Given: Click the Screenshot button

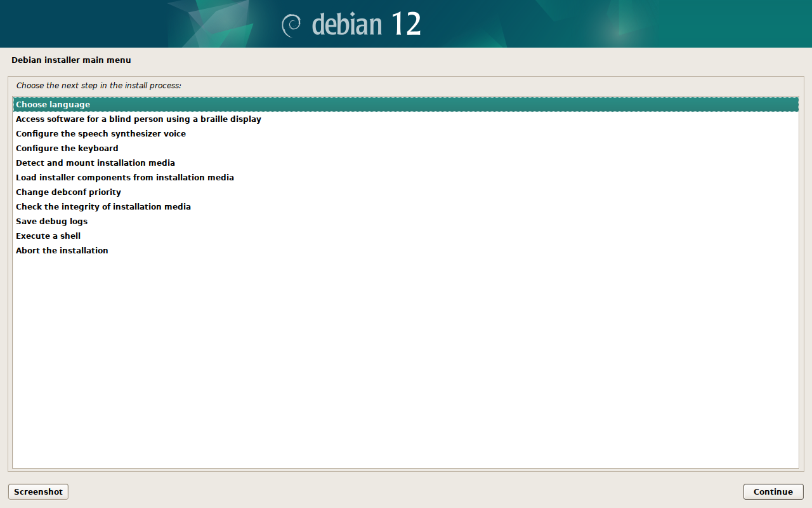Looking at the screenshot, I should point(38,492).
